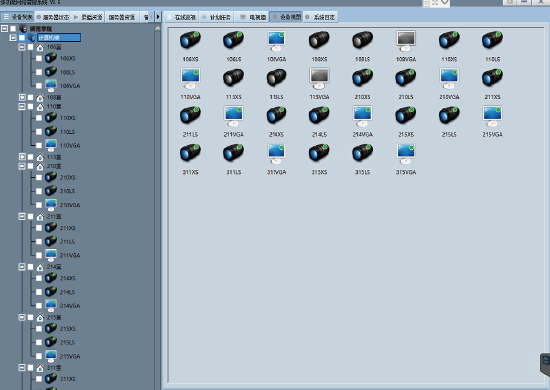Collapse the room 110 tree node
Screen dimensions: 550x390
coord(22,106)
